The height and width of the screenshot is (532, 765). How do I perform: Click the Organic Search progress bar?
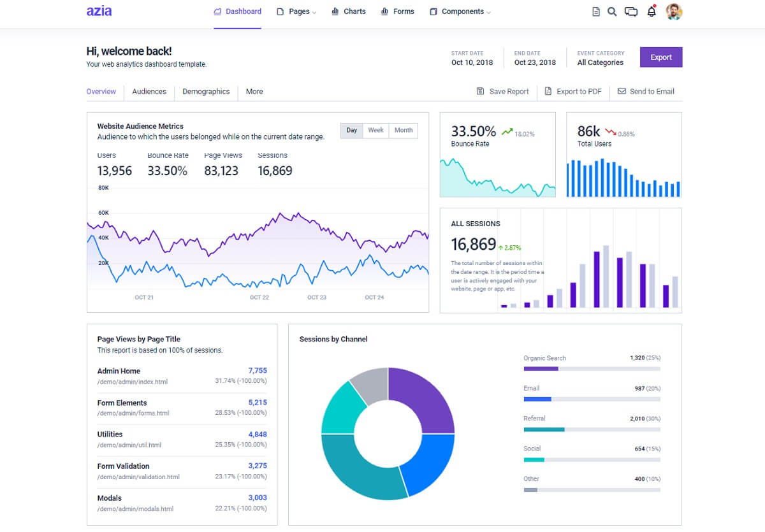[x=592, y=368]
